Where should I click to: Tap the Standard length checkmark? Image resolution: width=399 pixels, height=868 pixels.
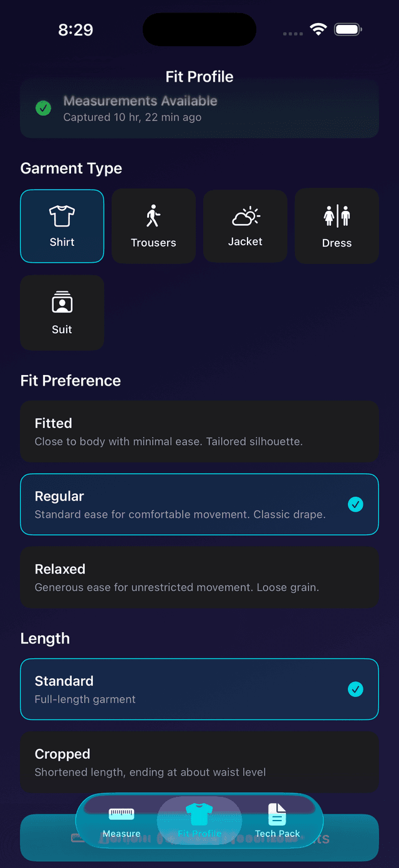pos(355,690)
